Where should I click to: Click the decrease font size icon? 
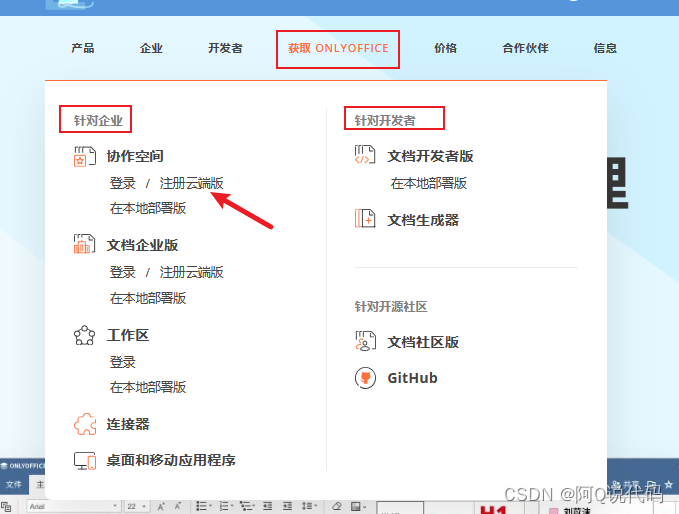[x=178, y=506]
